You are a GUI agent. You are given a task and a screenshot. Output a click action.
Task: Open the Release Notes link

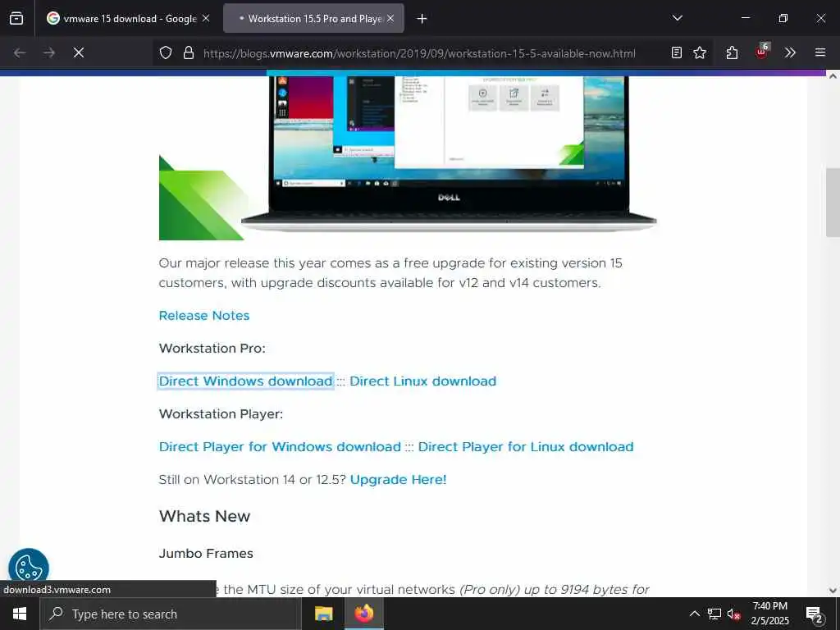[x=204, y=316]
